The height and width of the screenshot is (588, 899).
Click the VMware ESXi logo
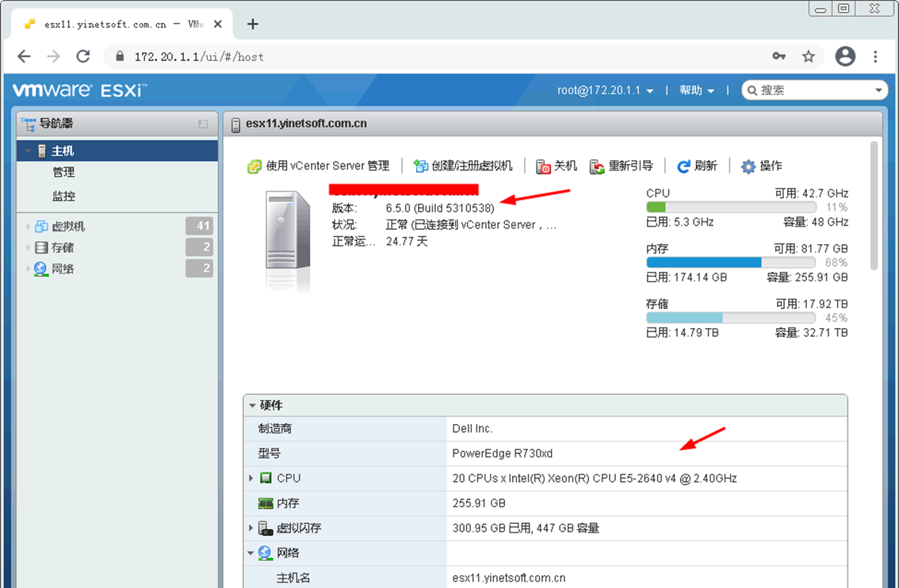click(79, 90)
